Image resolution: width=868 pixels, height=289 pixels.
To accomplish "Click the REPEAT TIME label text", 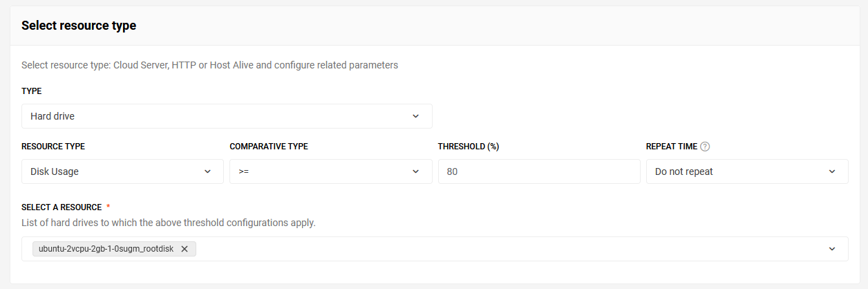I will [x=671, y=147].
